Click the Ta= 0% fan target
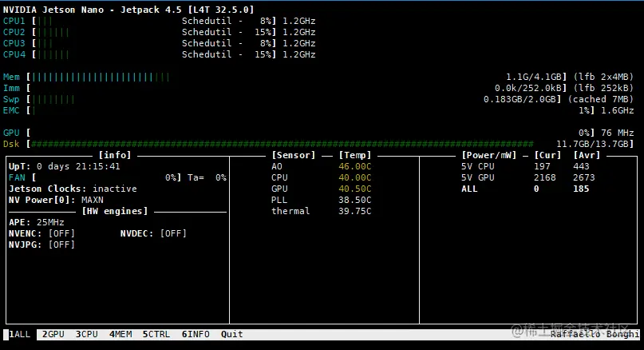644x350 pixels. coord(207,177)
